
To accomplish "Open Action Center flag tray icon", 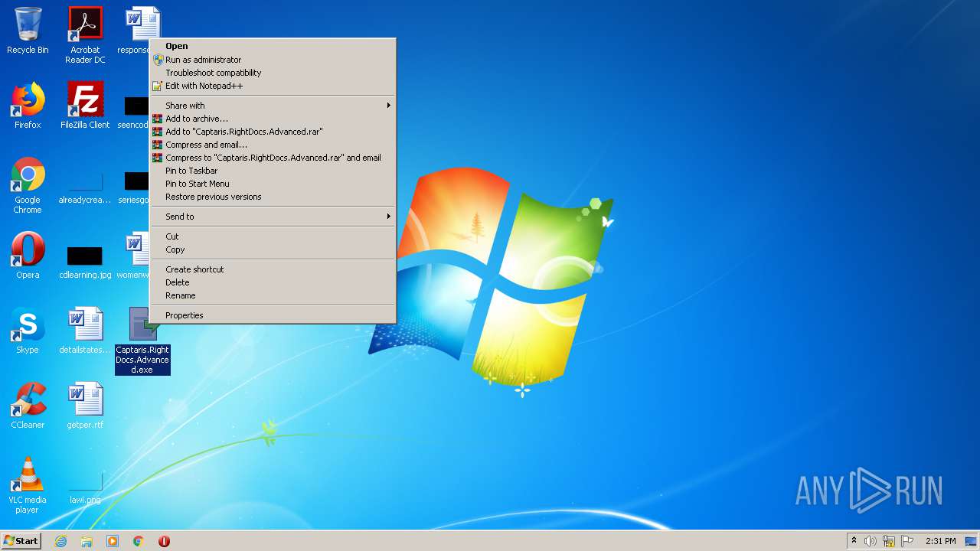I will (907, 541).
